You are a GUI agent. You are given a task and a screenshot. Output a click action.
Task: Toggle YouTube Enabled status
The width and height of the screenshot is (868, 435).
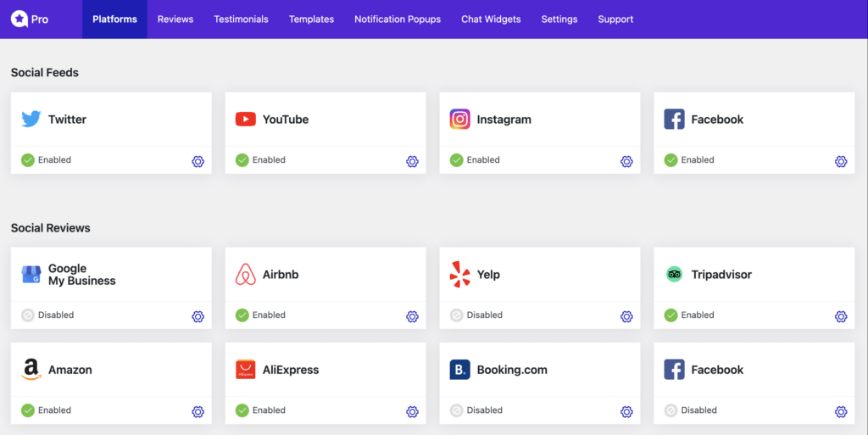coord(260,160)
